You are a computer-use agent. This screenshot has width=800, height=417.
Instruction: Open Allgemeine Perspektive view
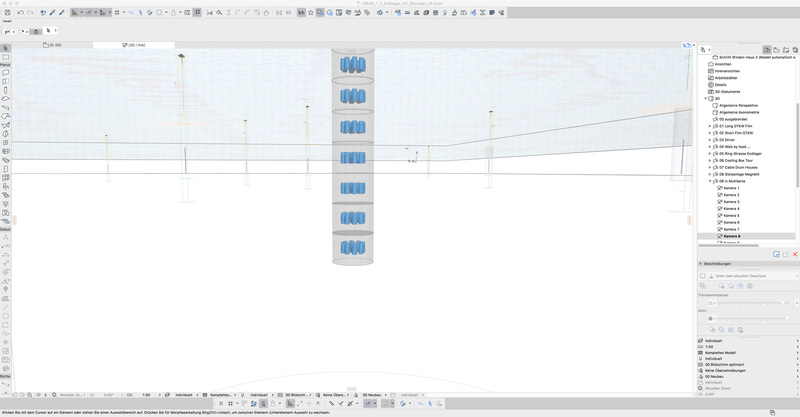(737, 105)
